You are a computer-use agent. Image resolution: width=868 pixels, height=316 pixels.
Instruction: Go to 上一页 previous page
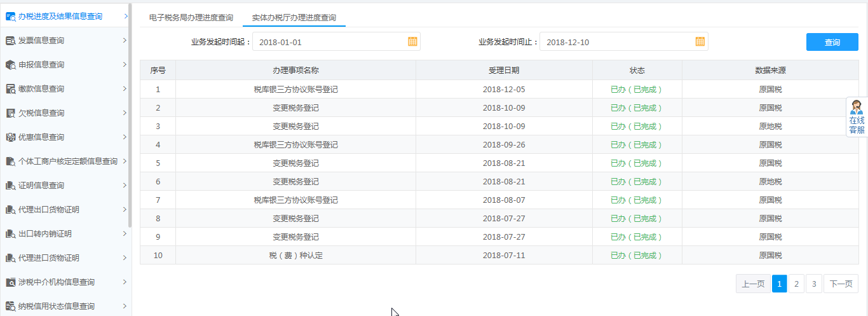point(753,284)
